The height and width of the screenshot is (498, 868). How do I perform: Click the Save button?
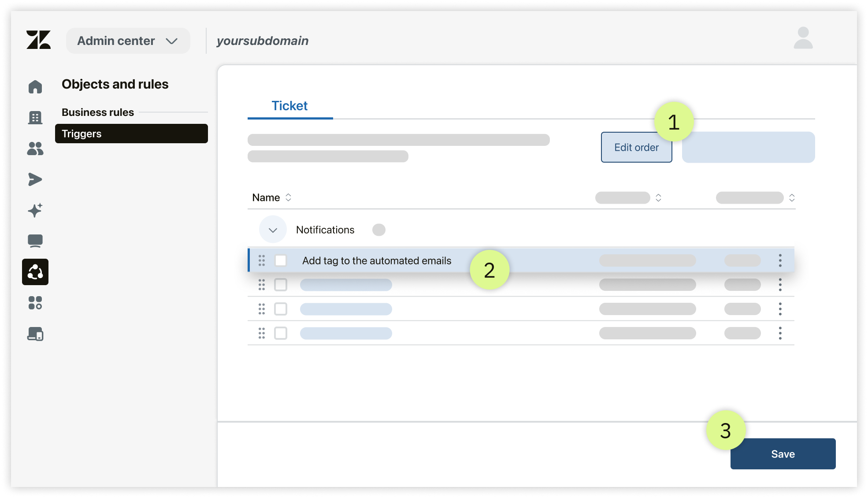click(783, 454)
